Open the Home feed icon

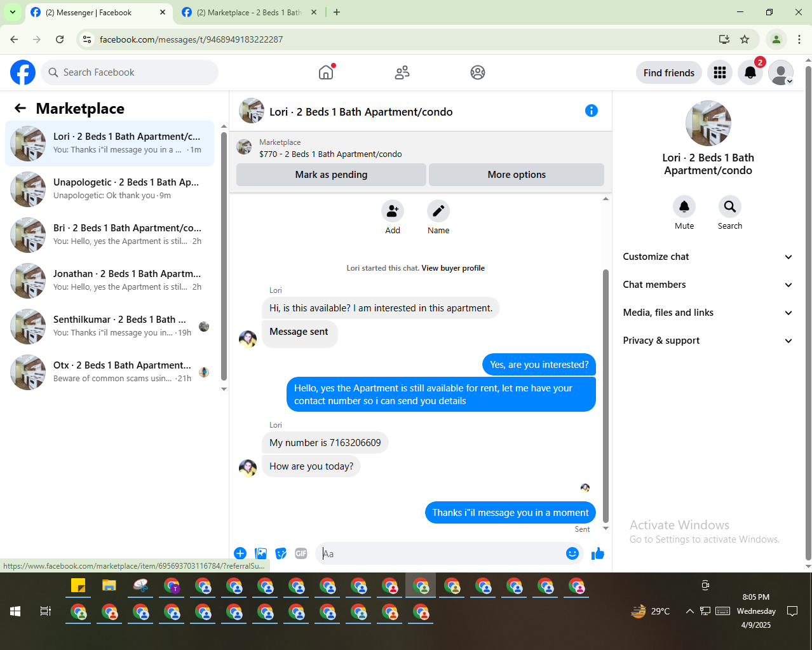click(x=326, y=72)
